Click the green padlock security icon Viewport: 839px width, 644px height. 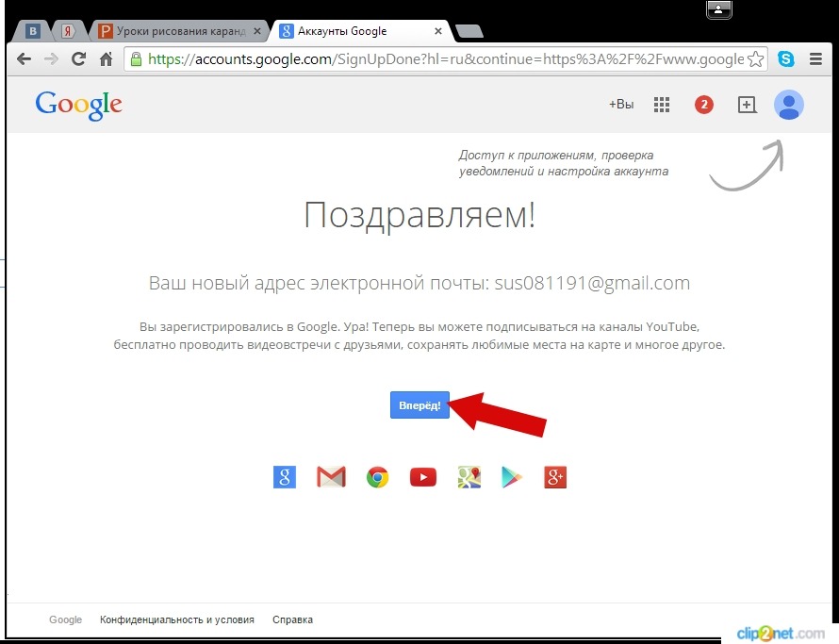coord(137,58)
